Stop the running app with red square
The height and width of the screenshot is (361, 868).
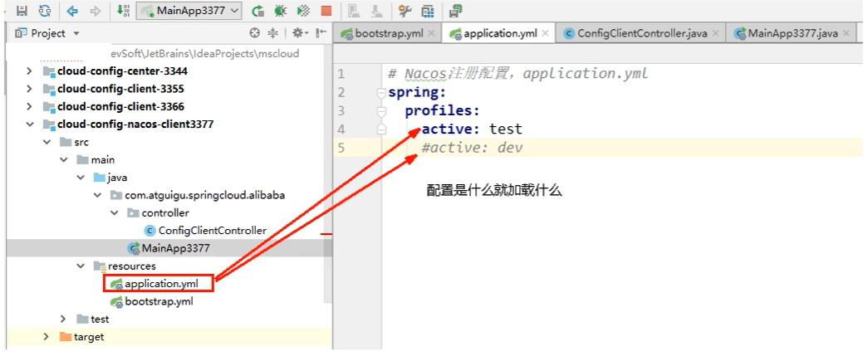pos(326,11)
